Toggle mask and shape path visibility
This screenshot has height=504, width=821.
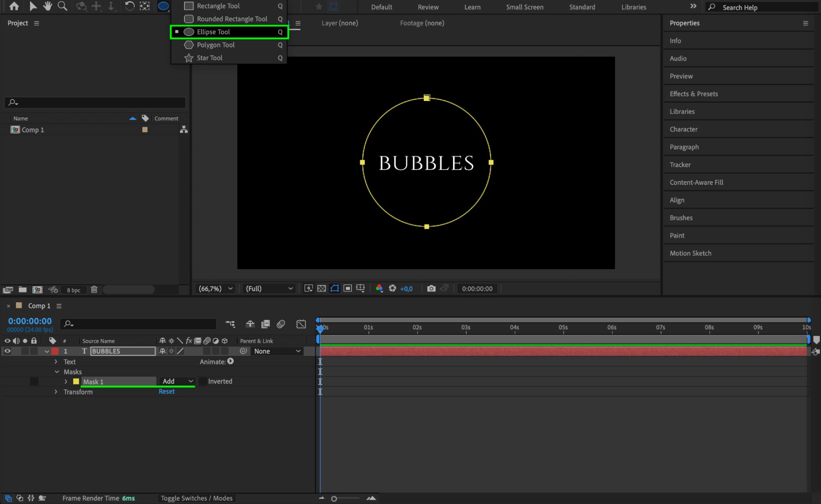(x=335, y=289)
